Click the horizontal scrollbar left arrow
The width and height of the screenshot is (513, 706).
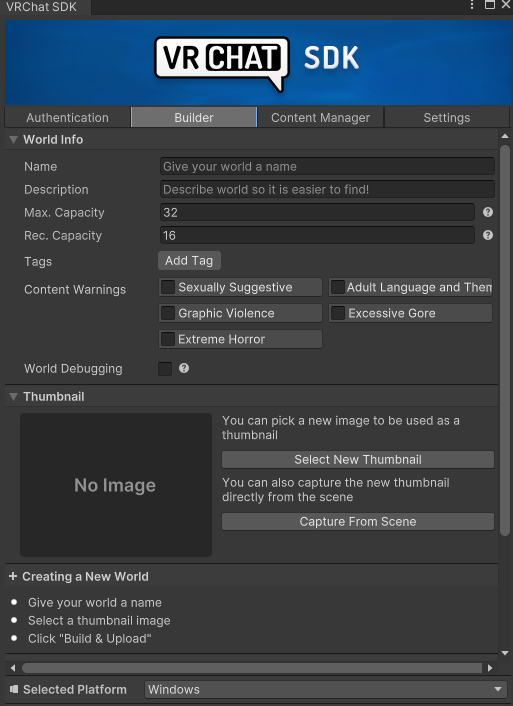pyautogui.click(x=13, y=668)
